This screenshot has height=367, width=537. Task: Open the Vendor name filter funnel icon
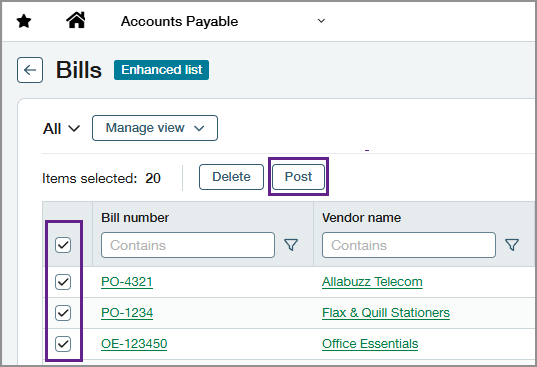click(512, 245)
